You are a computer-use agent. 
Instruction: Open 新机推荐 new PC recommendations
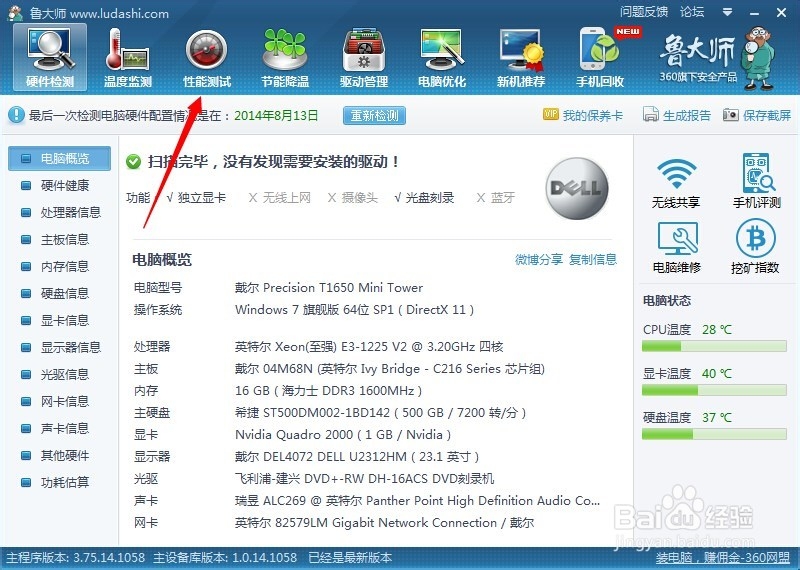pyautogui.click(x=521, y=58)
